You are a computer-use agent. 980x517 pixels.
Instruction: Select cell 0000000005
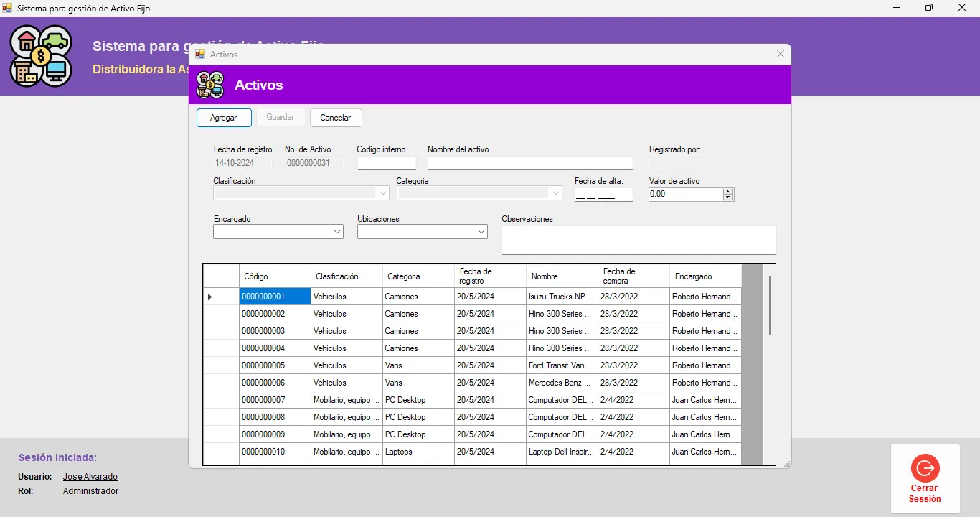pyautogui.click(x=275, y=365)
